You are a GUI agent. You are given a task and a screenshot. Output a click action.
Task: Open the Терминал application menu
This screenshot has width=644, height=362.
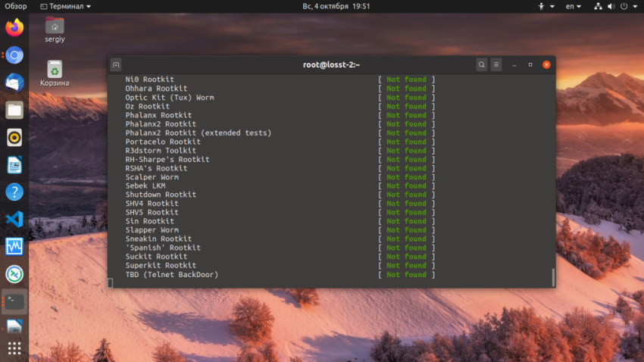point(66,6)
